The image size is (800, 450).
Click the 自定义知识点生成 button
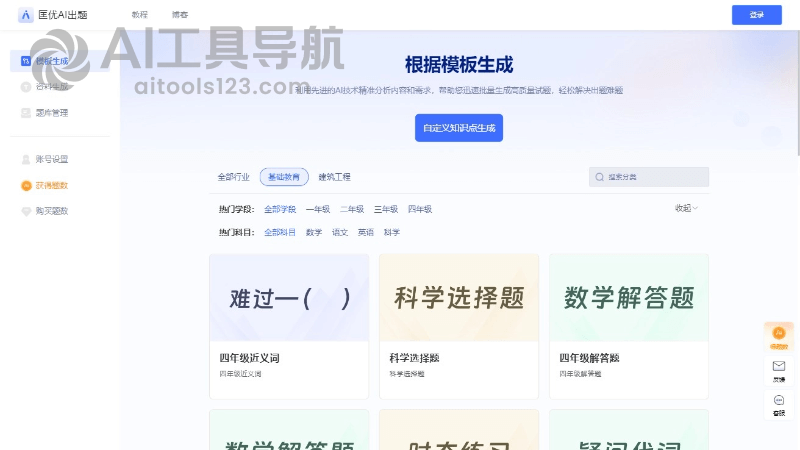[x=459, y=128]
